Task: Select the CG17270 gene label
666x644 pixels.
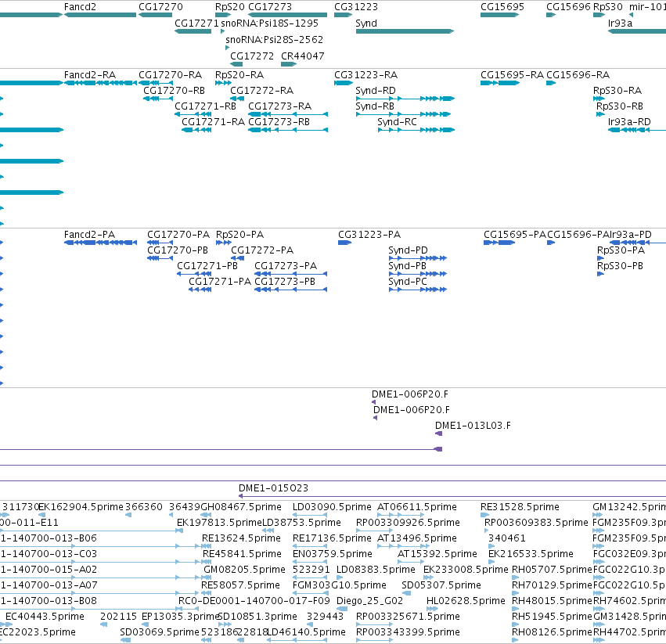Action: pos(160,7)
